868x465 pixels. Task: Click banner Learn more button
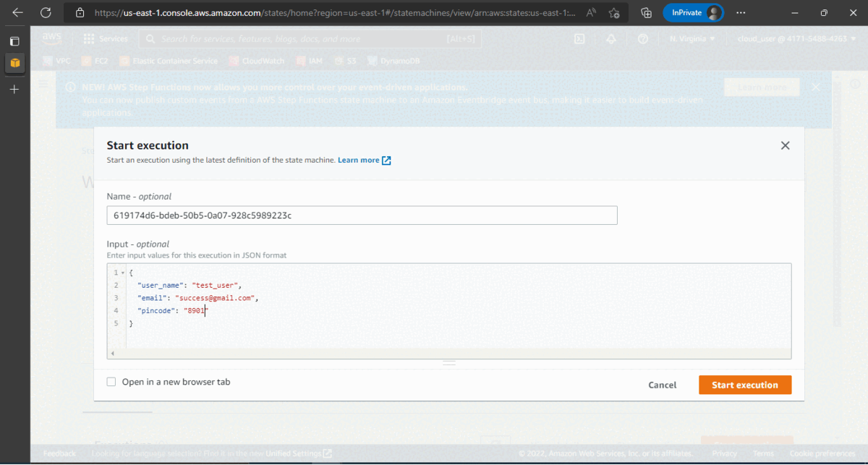click(x=762, y=88)
